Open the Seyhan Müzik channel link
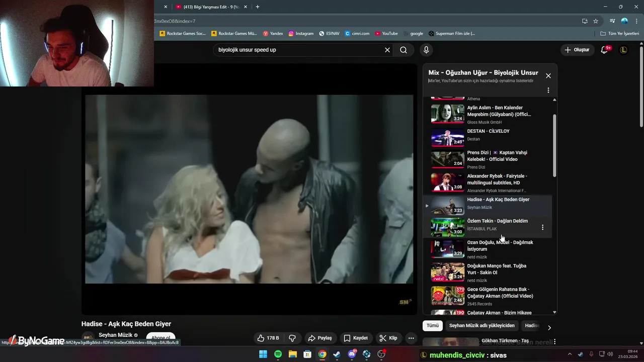The height and width of the screenshot is (362, 644). [115, 335]
